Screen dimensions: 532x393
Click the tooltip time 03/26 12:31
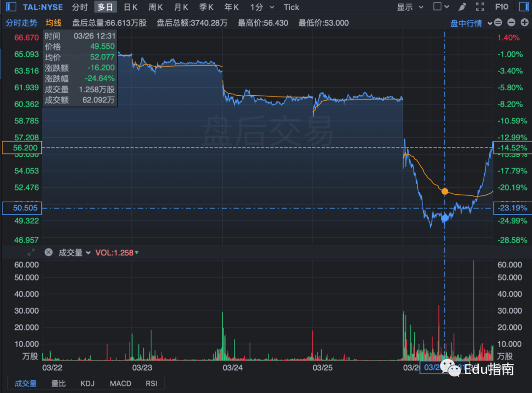tap(95, 36)
